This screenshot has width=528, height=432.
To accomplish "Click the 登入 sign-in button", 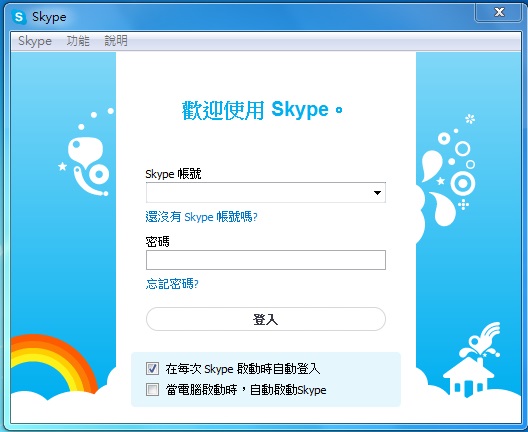I will pos(266,319).
